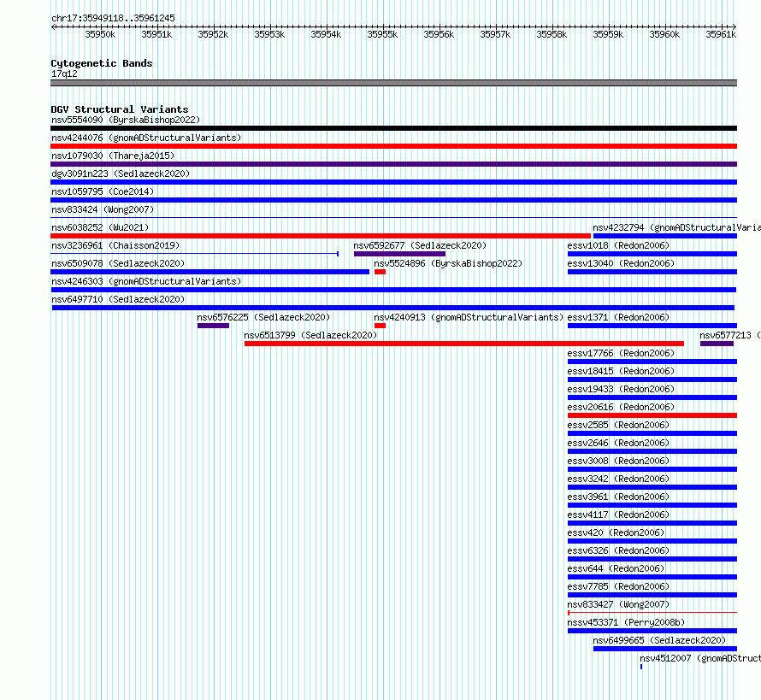761x700 pixels.
Task: Click essv7785 (Redon2006) label
Action: (618, 586)
